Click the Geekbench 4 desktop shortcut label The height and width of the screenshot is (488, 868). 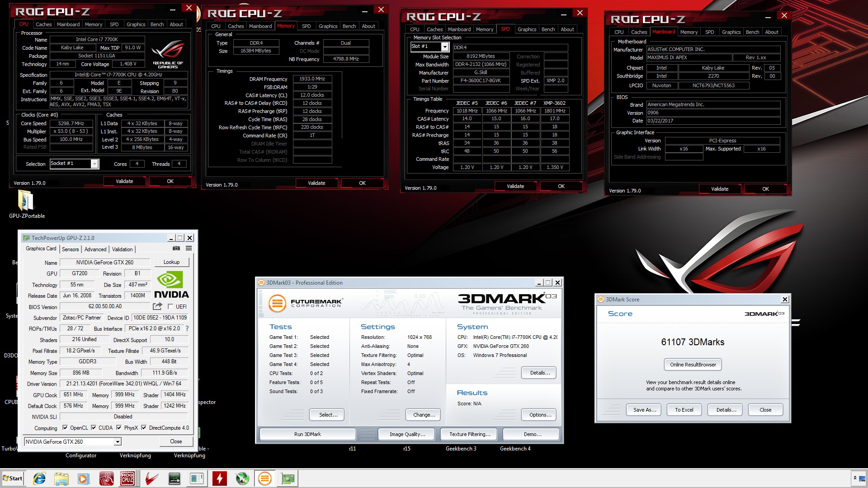coord(515,449)
